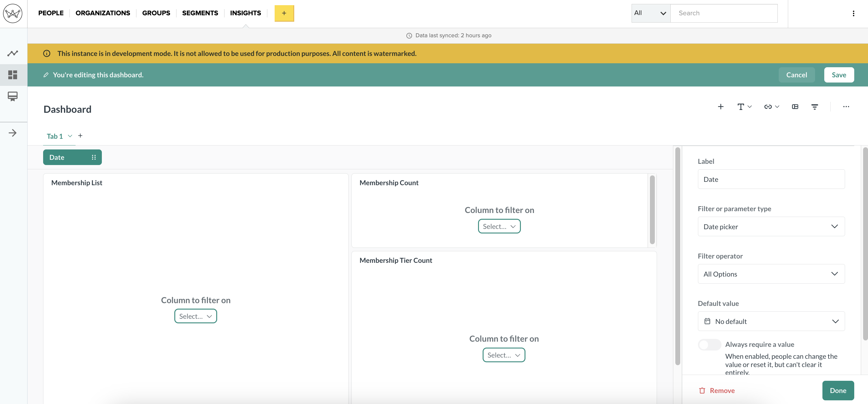Viewport: 868px width, 404px height.
Task: Go to the ORGANIZATIONS menu
Action: click(103, 13)
